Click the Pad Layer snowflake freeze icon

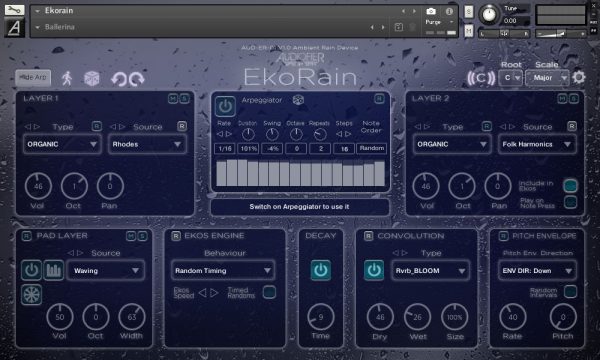point(31,294)
